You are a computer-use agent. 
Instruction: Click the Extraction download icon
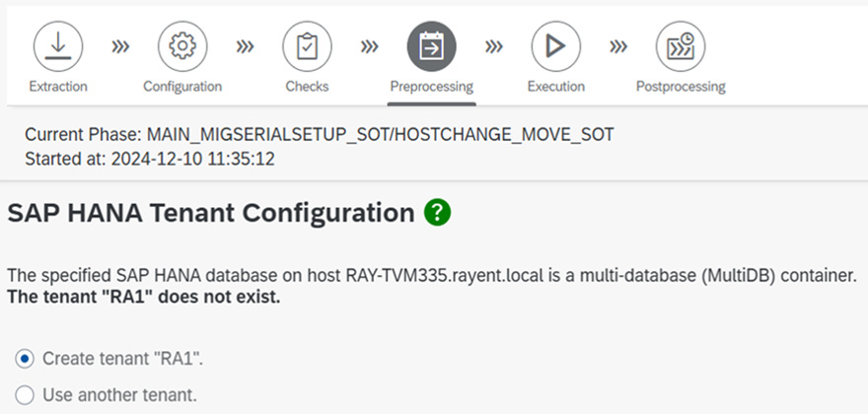58,46
